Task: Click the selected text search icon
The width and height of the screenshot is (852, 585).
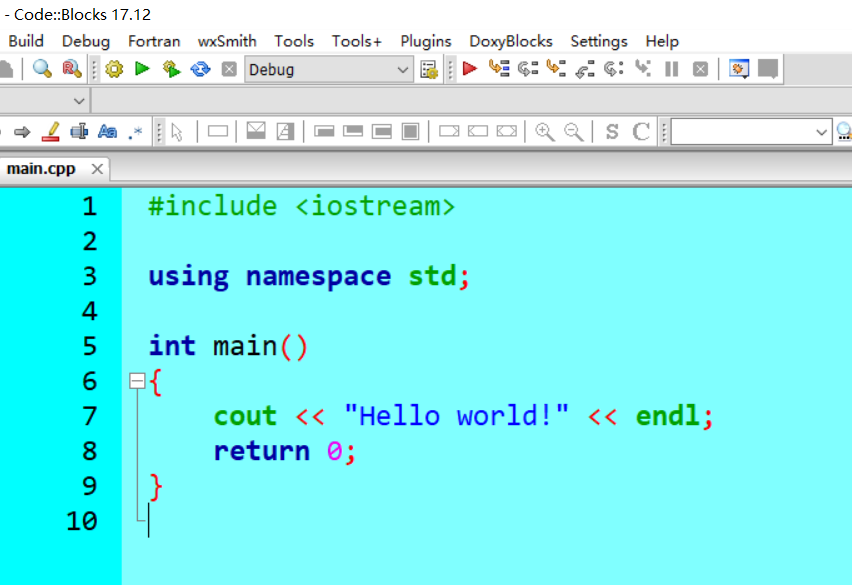Action: [x=79, y=131]
